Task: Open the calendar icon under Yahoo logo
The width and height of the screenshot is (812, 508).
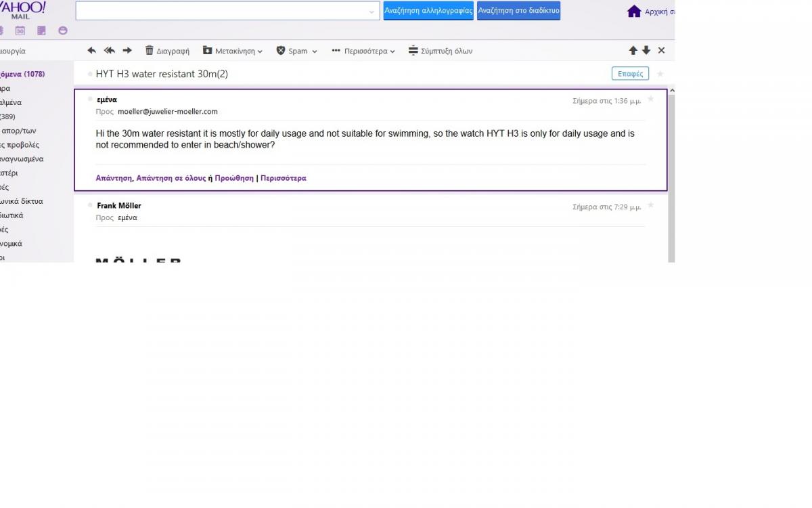Action: pyautogui.click(x=20, y=30)
